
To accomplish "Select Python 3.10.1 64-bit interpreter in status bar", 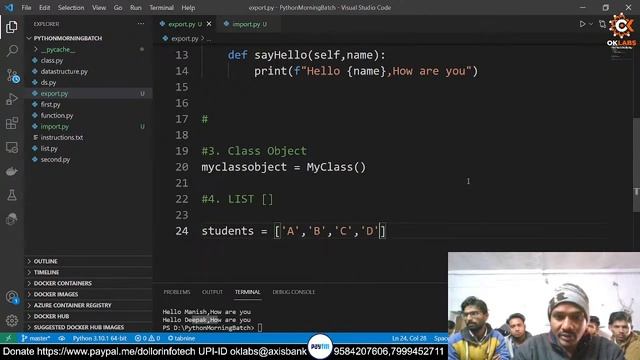I will 100,338.
